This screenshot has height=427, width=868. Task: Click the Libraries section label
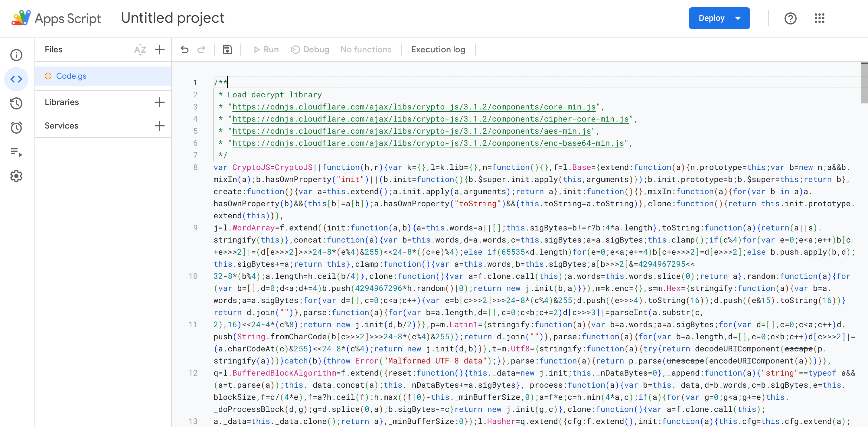pos(62,102)
